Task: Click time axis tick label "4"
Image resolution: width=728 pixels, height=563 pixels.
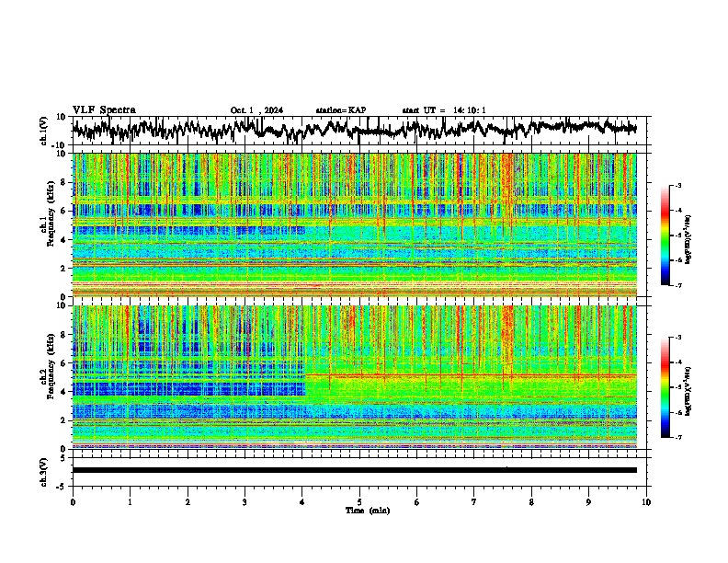Action: pyautogui.click(x=302, y=502)
